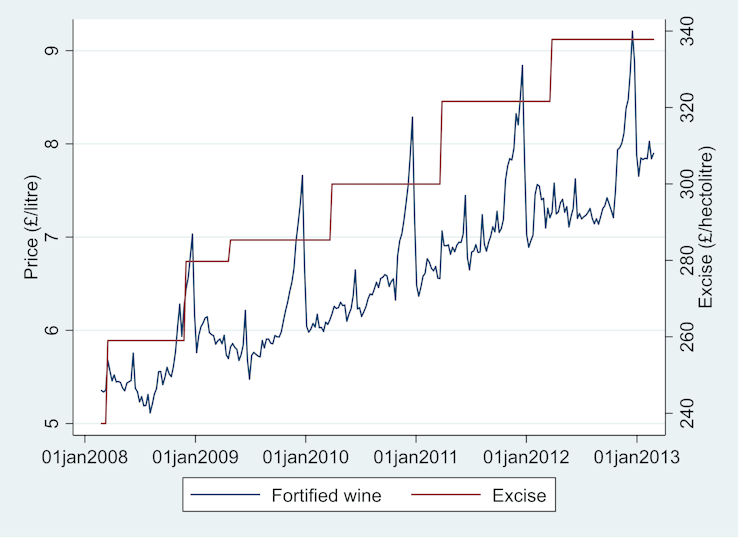740x538 pixels.
Task: Click the highest fortified wine price peak
Action: coord(632,32)
